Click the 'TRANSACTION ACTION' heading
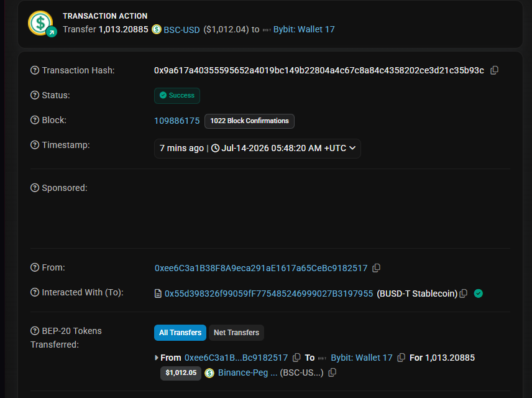 tap(105, 16)
